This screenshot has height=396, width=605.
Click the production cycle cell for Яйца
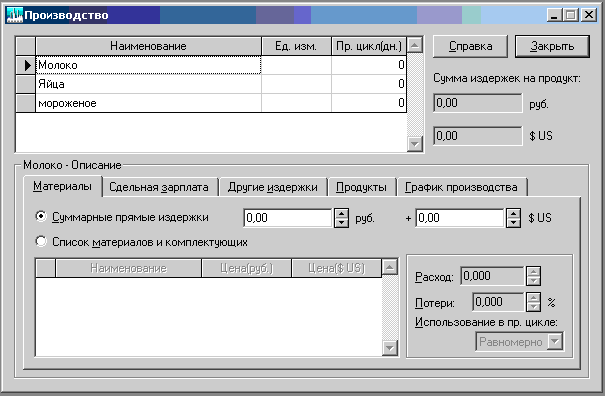[x=369, y=84]
